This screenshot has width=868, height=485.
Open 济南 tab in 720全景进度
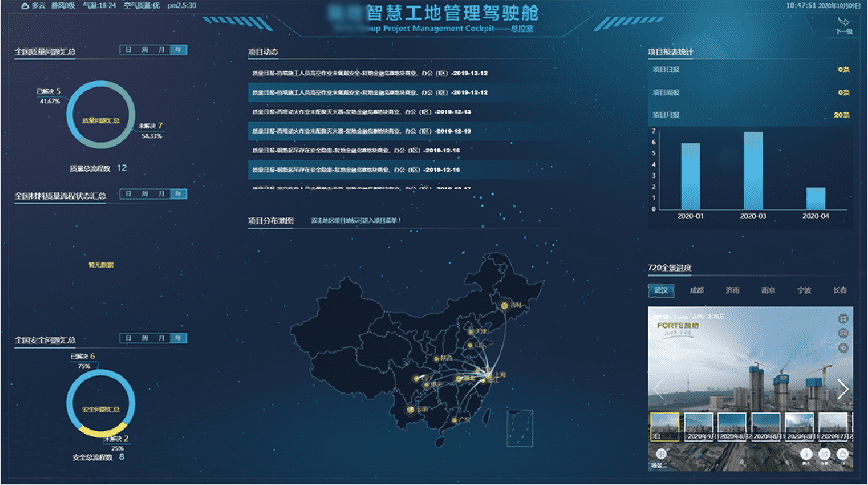(732, 290)
